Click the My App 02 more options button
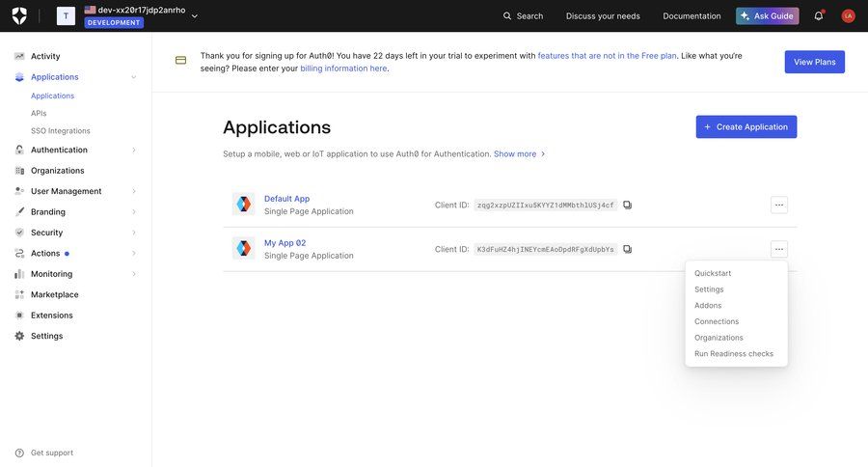This screenshot has width=868, height=467. coord(779,249)
